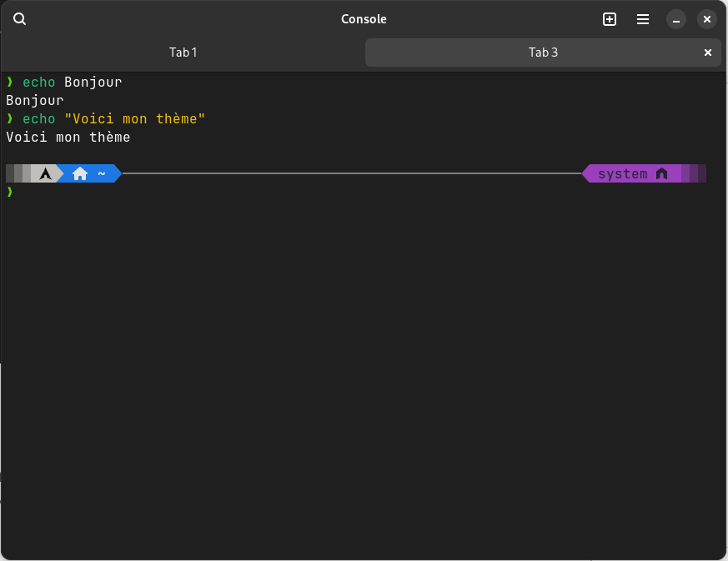Click the 'Bonjour' output line
The image size is (728, 561).
[35, 101]
